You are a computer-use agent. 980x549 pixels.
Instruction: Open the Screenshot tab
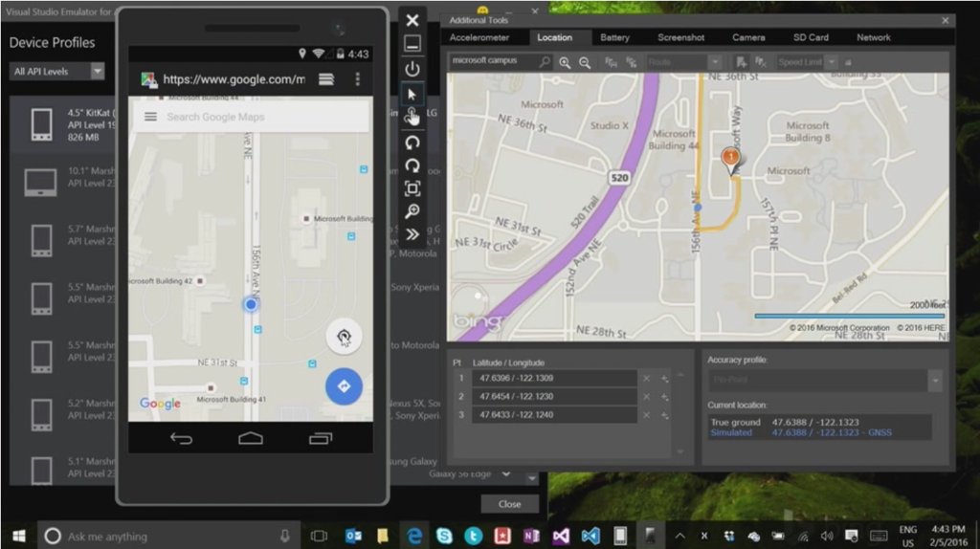tap(680, 37)
